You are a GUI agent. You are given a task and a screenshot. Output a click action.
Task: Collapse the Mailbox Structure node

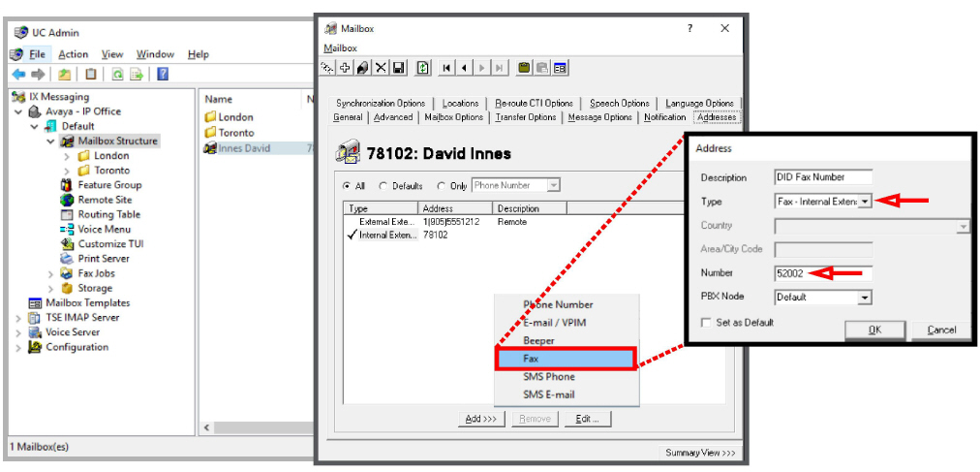tap(50, 142)
